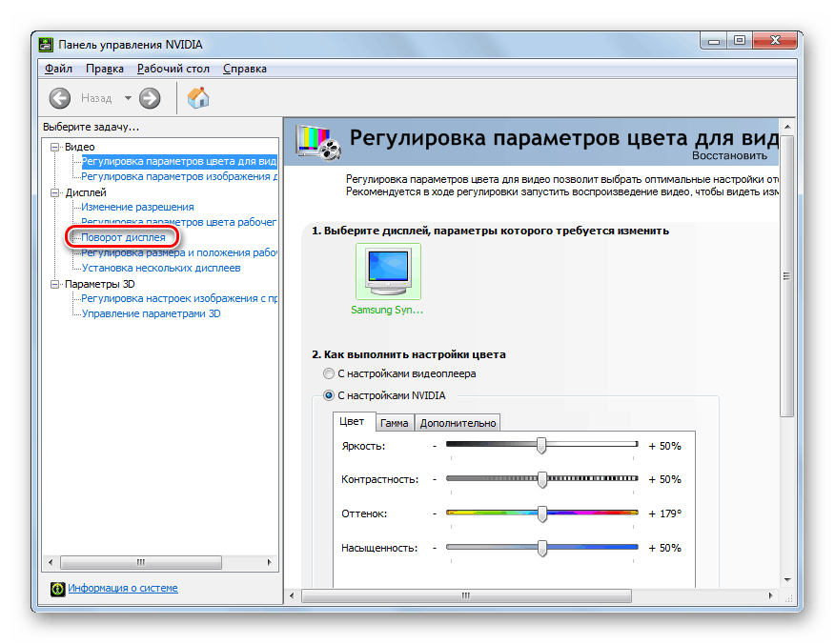The width and height of the screenshot is (835, 644).
Task: Open the Информация о системе link
Action: click(122, 589)
